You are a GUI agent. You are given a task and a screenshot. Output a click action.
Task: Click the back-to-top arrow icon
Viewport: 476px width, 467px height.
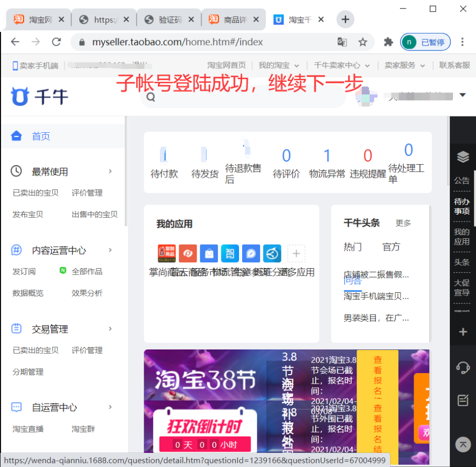point(462,444)
